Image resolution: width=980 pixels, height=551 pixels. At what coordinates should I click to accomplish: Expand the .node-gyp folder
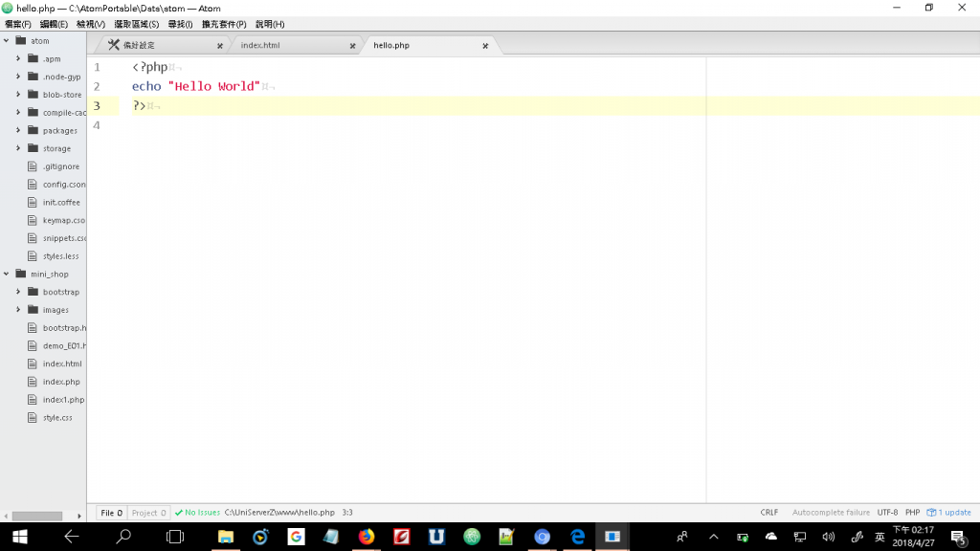point(18,77)
